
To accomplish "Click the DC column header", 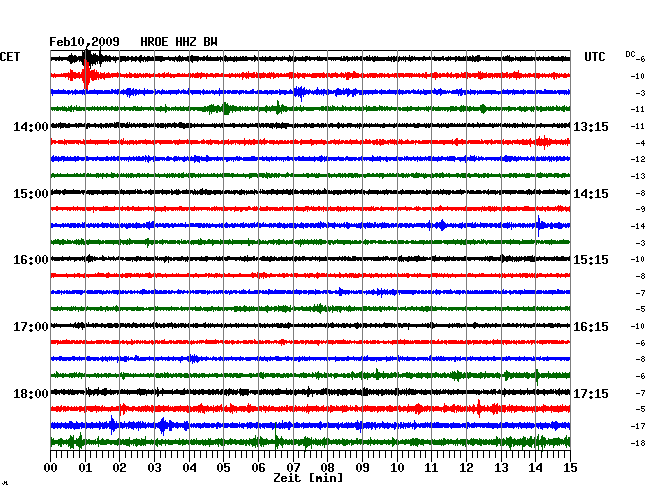I will pyautogui.click(x=630, y=54).
